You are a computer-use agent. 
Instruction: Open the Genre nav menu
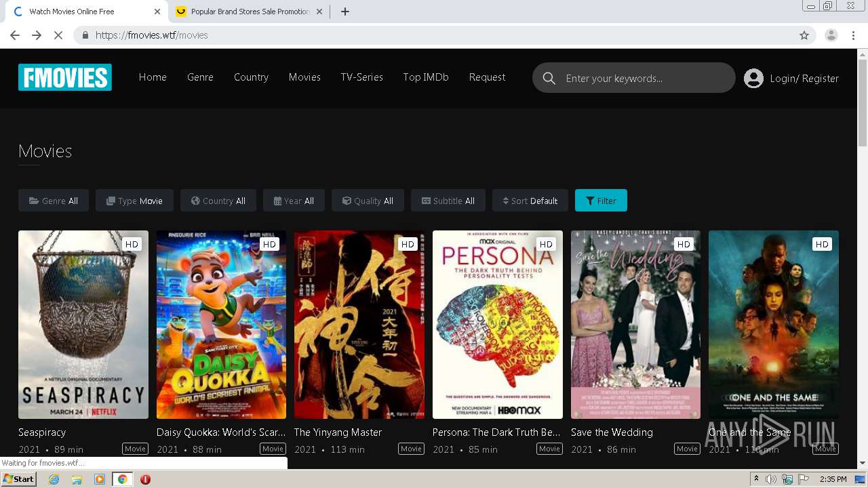[200, 77]
